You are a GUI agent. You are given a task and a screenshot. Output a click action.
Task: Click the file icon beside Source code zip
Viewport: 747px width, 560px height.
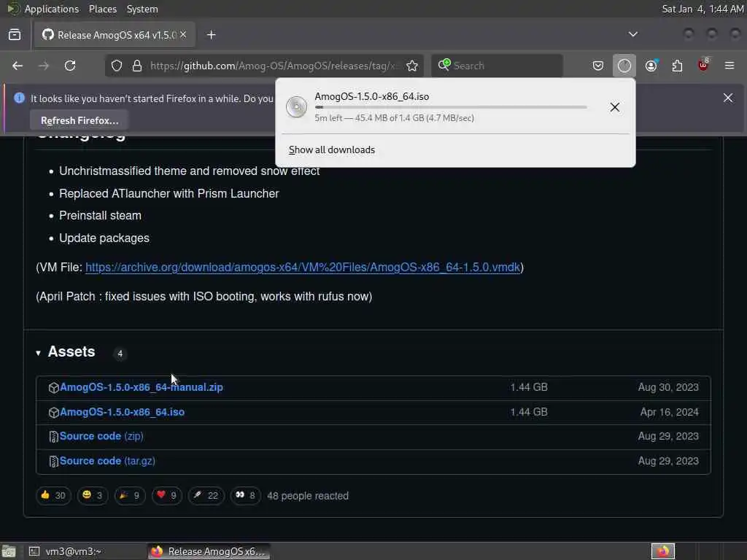point(54,437)
